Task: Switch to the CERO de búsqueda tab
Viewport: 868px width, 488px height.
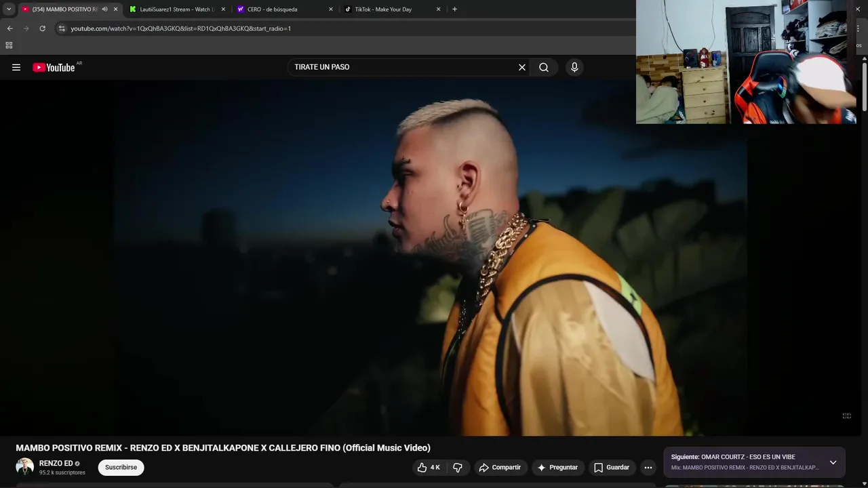Action: click(285, 9)
